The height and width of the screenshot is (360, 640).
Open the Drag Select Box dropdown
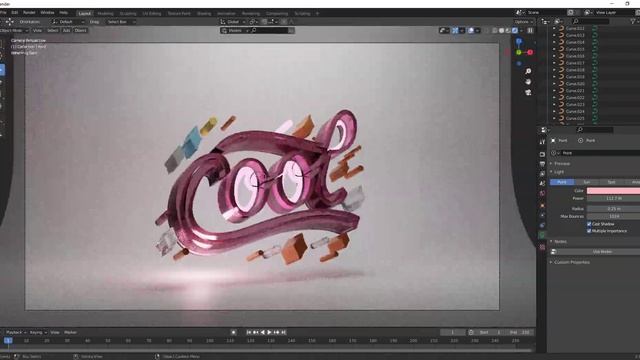tap(120, 22)
